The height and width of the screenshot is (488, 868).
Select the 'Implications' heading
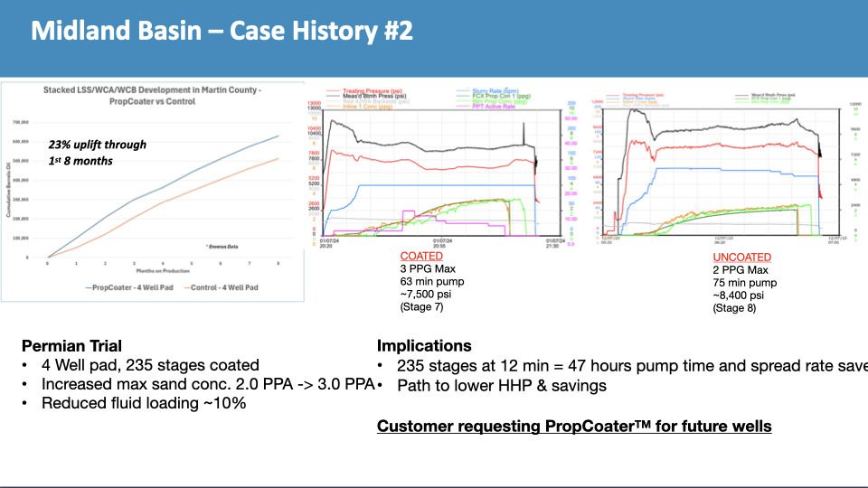pos(424,346)
